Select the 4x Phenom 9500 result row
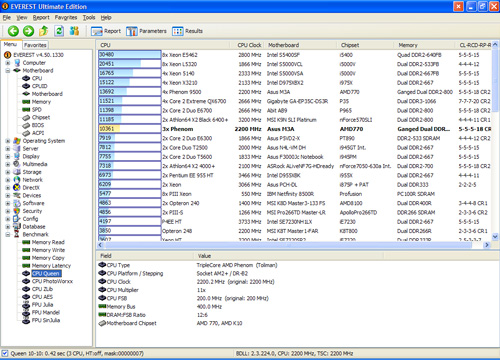The width and height of the screenshot is (500, 360). (294, 92)
